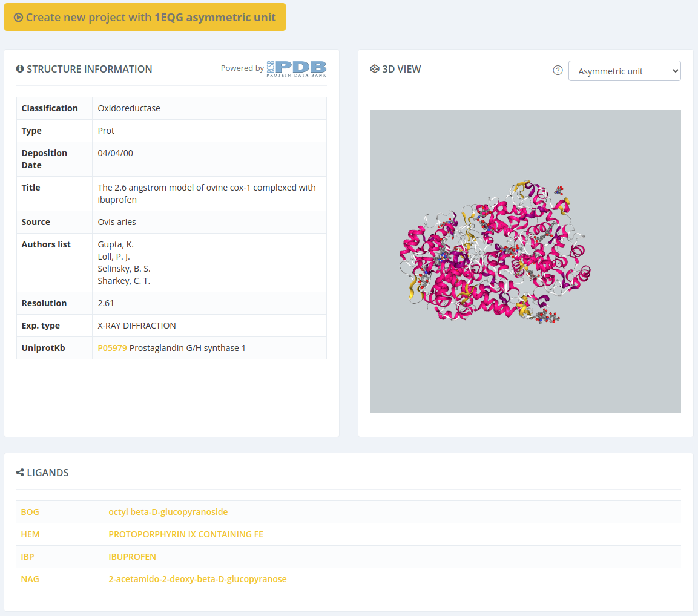The width and height of the screenshot is (698, 616).
Task: Open the NAG ligand code link
Action: coord(30,579)
